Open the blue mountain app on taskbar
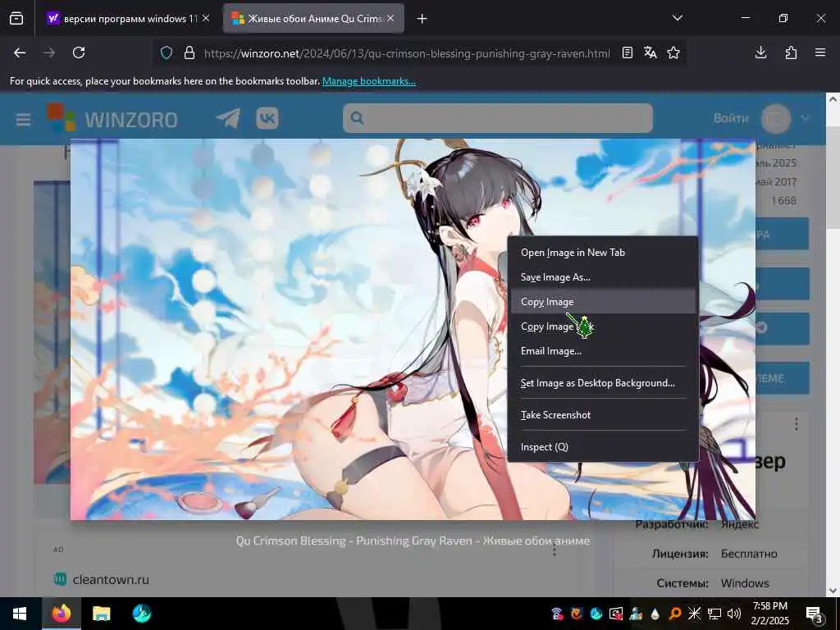 point(142,614)
